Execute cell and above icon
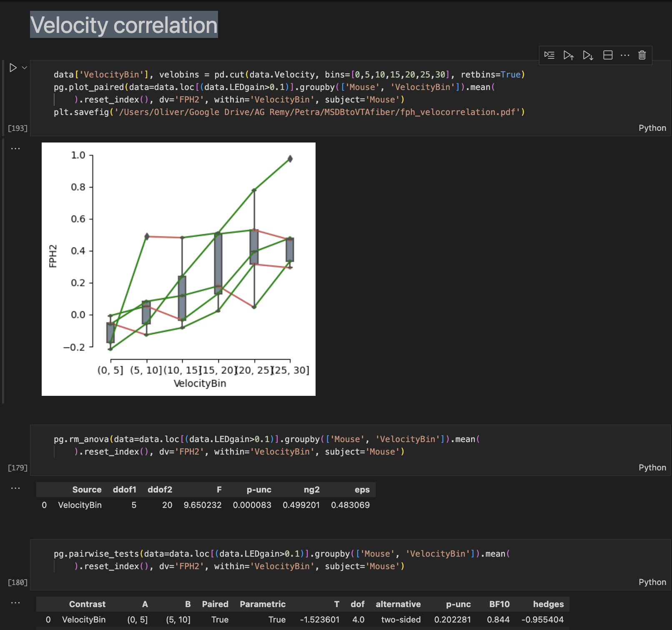This screenshot has width=672, height=630. point(569,55)
